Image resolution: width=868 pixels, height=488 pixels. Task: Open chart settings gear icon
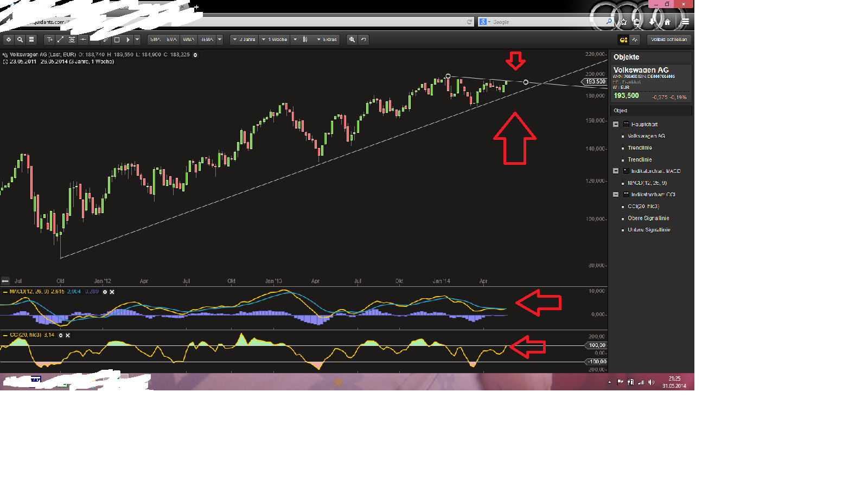click(9, 40)
